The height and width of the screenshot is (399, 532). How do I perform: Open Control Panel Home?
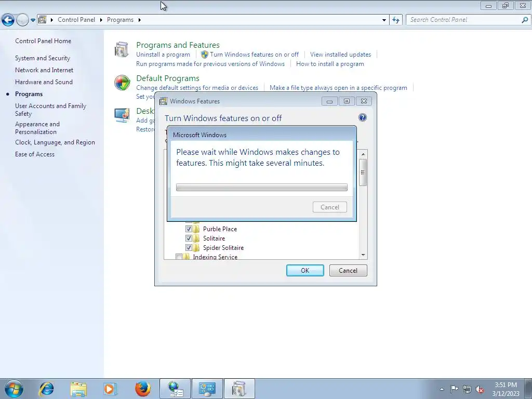(43, 41)
